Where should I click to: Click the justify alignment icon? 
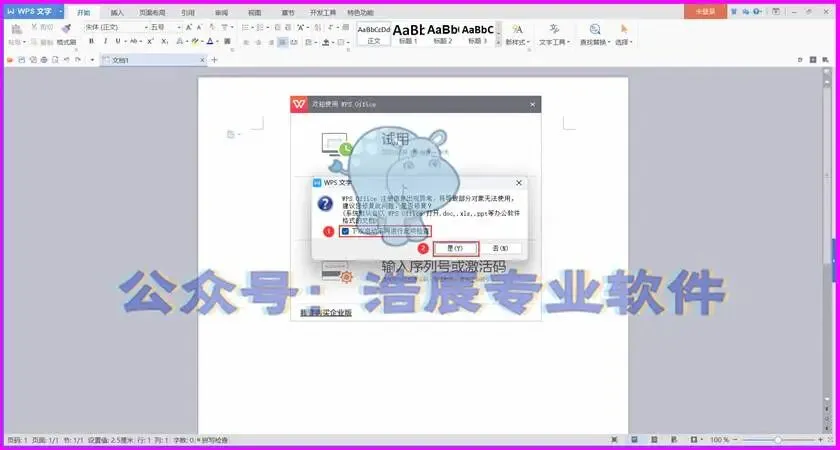coord(282,42)
